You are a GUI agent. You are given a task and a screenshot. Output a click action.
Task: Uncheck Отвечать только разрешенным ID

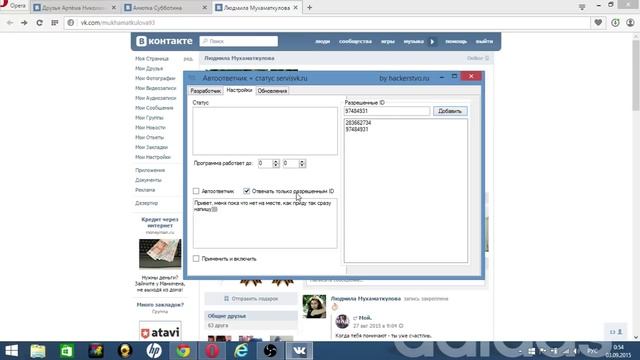click(247, 191)
